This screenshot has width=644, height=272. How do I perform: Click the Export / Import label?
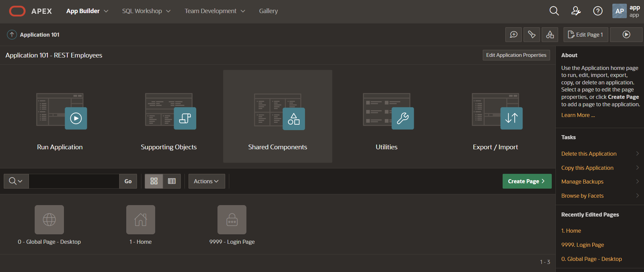(x=495, y=147)
